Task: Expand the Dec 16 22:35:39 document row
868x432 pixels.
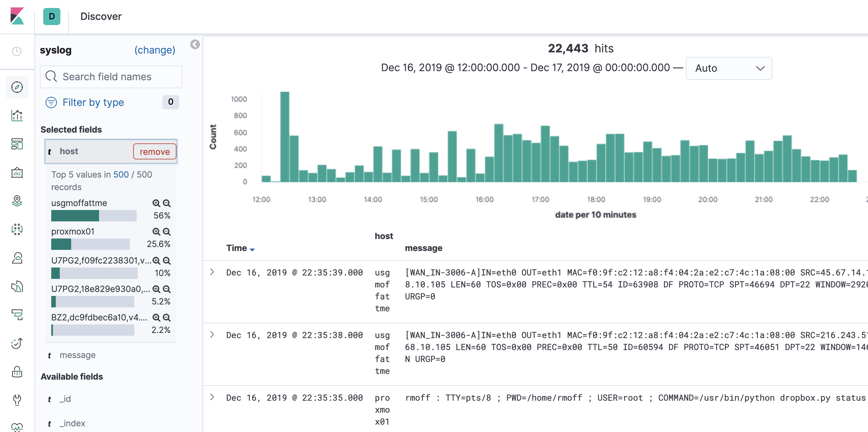Action: pyautogui.click(x=212, y=272)
